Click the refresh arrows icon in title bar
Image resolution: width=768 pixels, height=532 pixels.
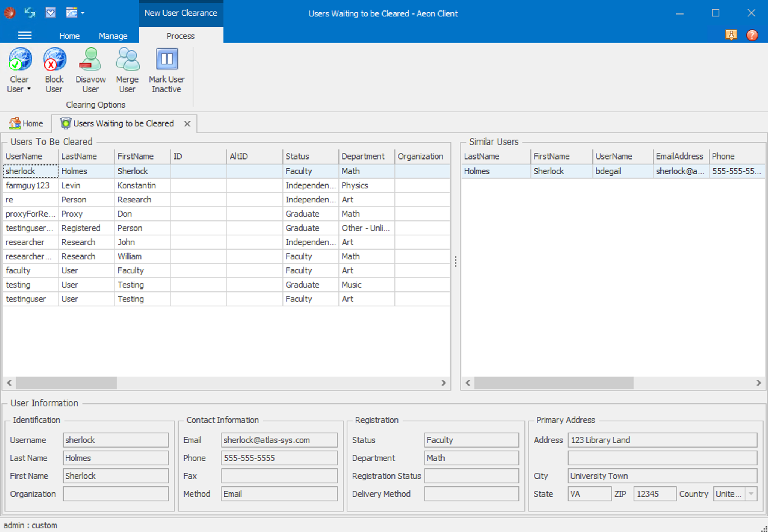coord(30,13)
